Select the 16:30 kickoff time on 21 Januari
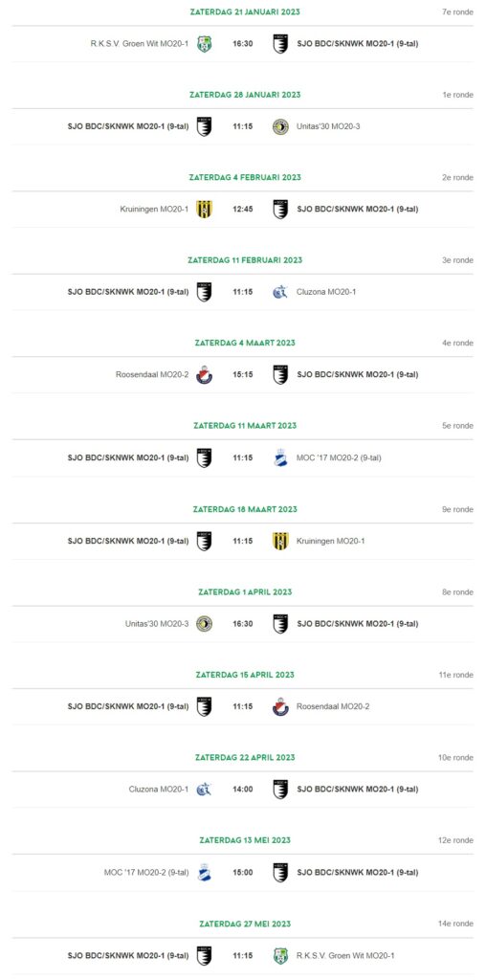Screen dimensions: 486x980 (243, 44)
